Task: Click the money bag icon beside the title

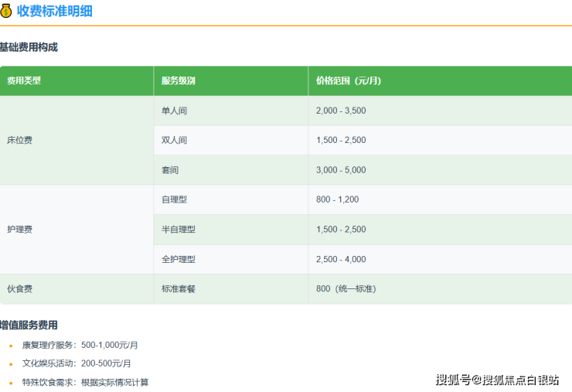Action: tap(6, 12)
